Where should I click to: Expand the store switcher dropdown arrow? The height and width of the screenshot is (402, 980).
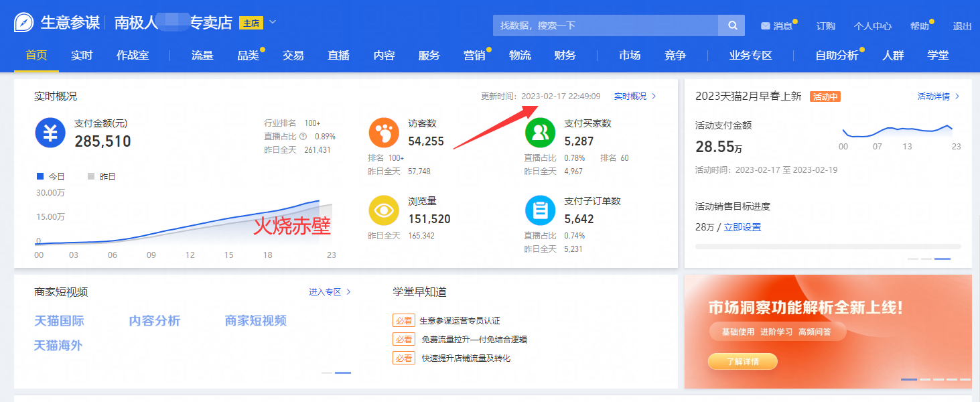[273, 22]
